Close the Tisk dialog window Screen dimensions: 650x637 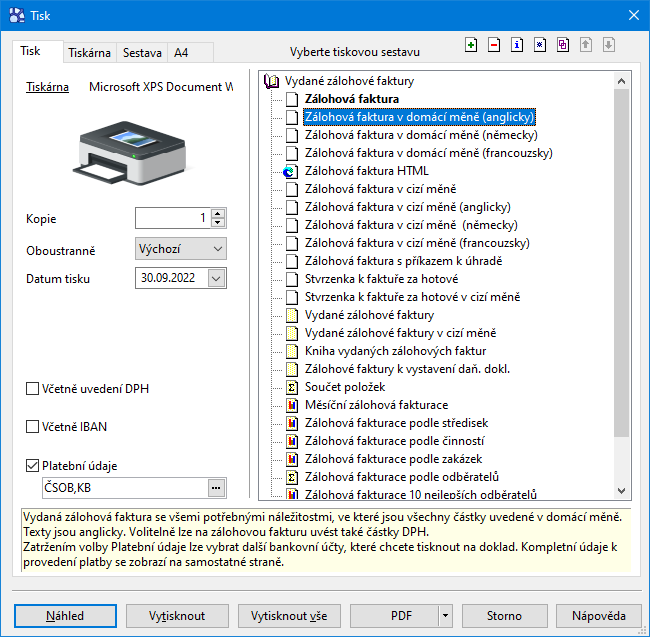pos(633,15)
